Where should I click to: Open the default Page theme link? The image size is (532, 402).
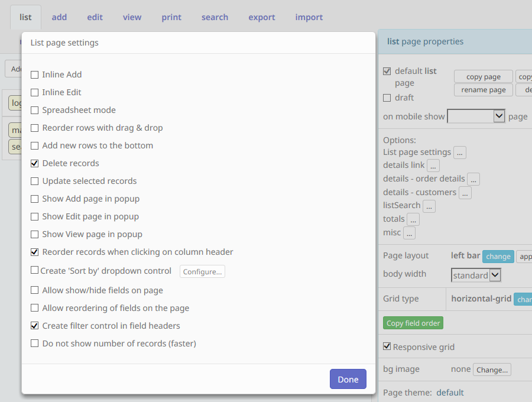point(450,392)
